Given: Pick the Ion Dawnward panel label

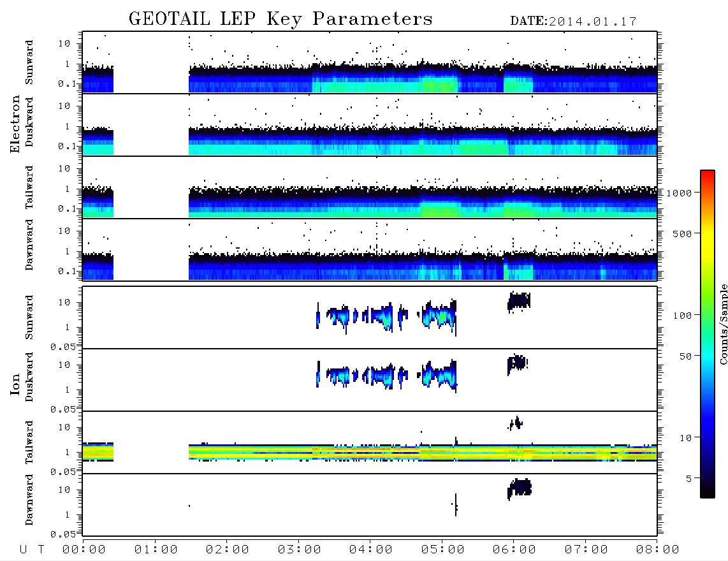Looking at the screenshot, I should pos(29,500).
